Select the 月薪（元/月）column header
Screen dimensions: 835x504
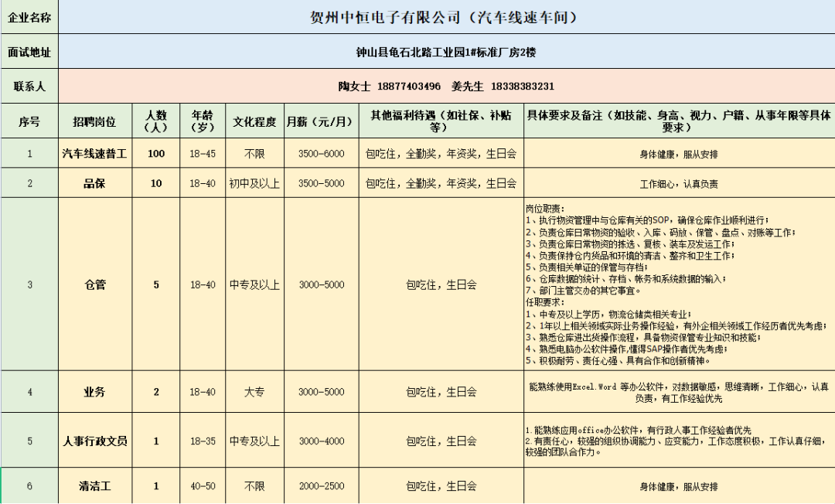pyautogui.click(x=318, y=121)
